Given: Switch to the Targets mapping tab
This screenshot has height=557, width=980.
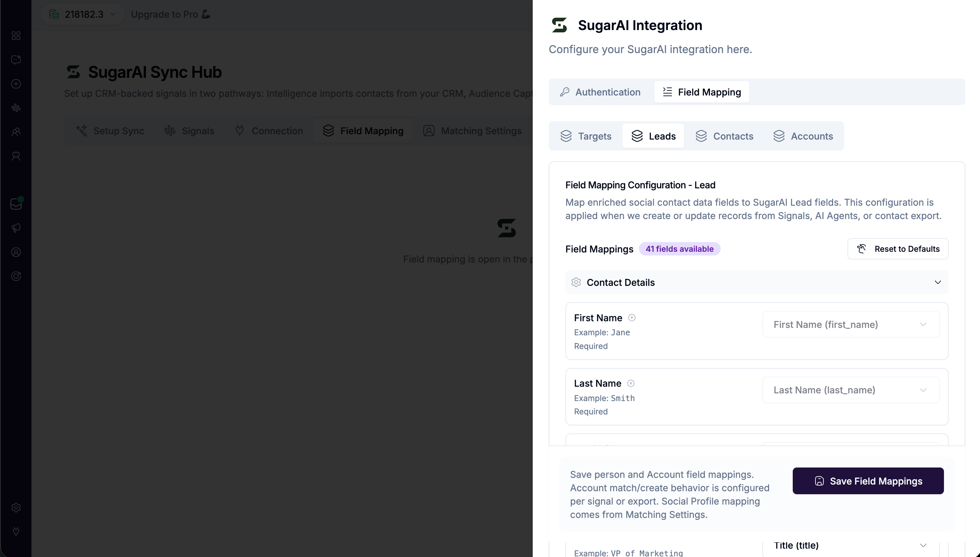Looking at the screenshot, I should point(586,136).
